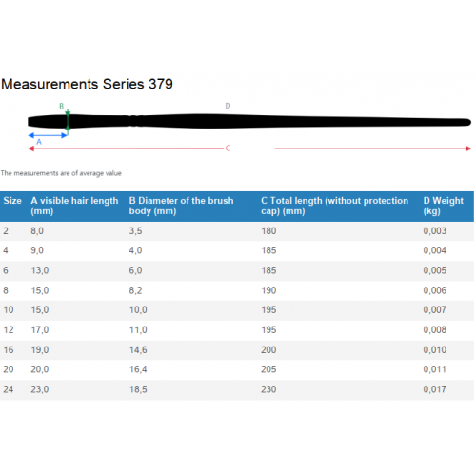Screen dimensions: 476x476
Task: Click the black brush silhouette image
Action: [x=249, y=121]
